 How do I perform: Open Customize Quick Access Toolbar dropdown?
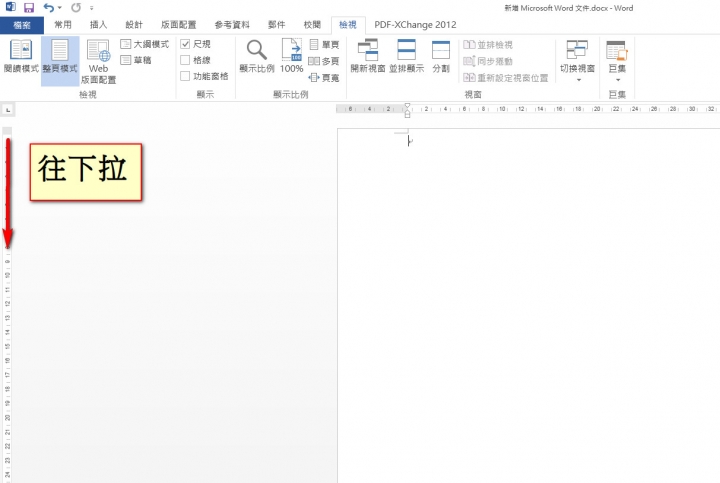coord(91,8)
